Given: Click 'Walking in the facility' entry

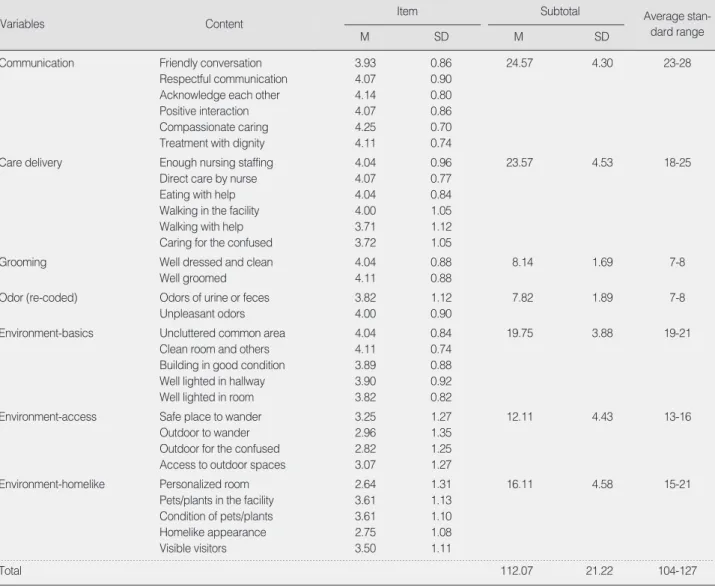Looking at the screenshot, I should pyautogui.click(x=209, y=210).
